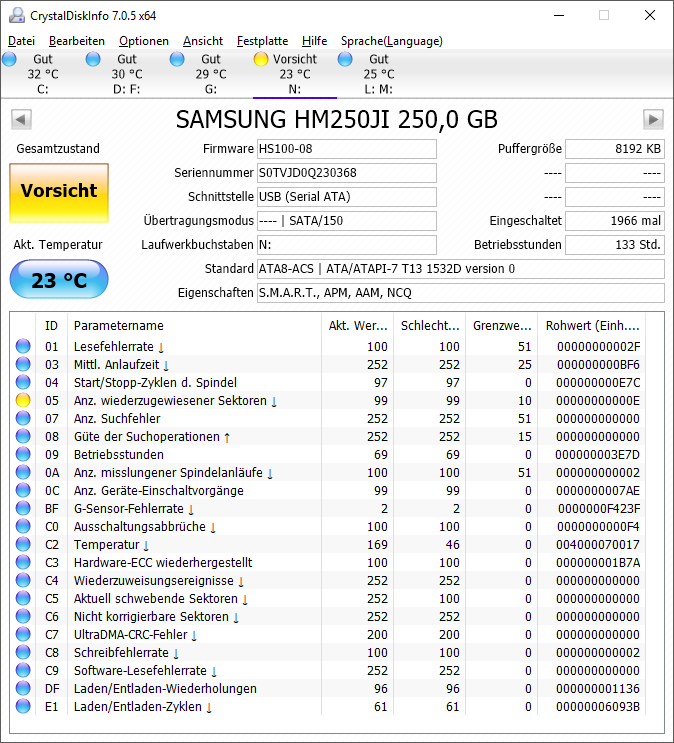Click the blue status orb for drive D: F:

(x=93, y=59)
